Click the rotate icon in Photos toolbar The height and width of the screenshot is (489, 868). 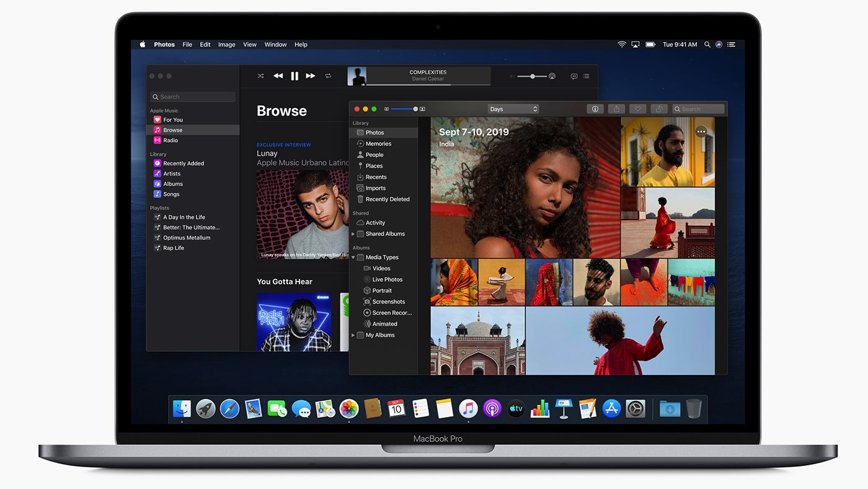[659, 109]
